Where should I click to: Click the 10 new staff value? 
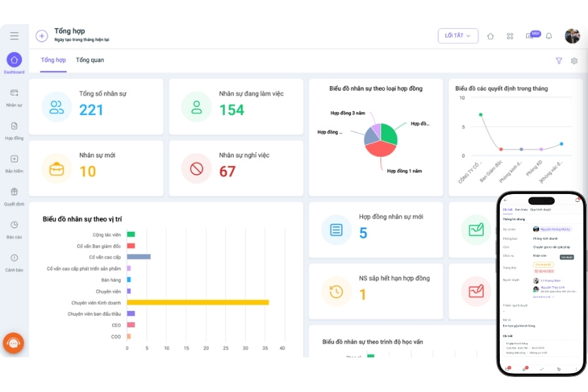[88, 171]
